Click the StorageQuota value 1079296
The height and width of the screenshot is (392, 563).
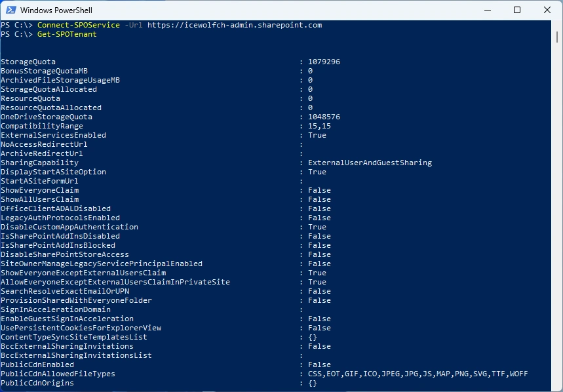pyautogui.click(x=324, y=62)
